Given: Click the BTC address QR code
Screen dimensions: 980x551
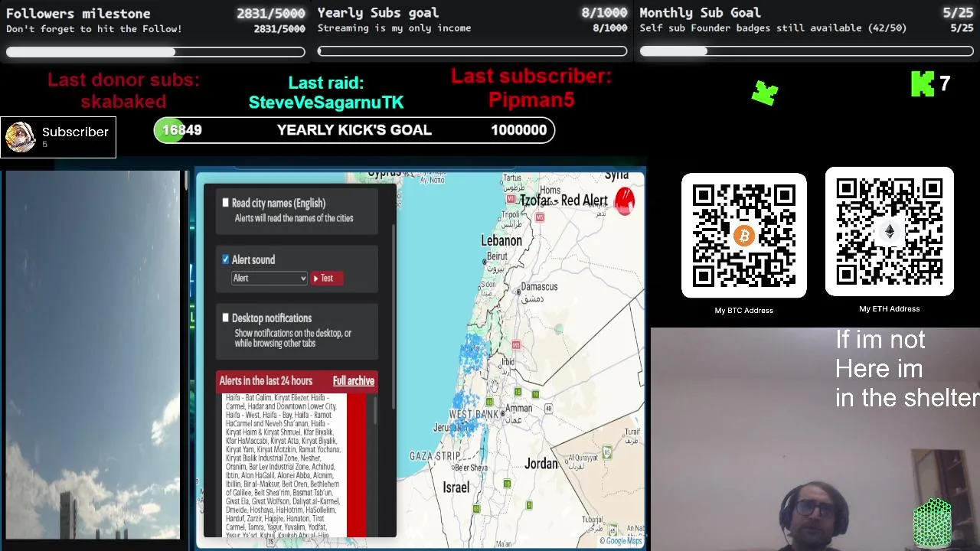Looking at the screenshot, I should coord(744,236).
